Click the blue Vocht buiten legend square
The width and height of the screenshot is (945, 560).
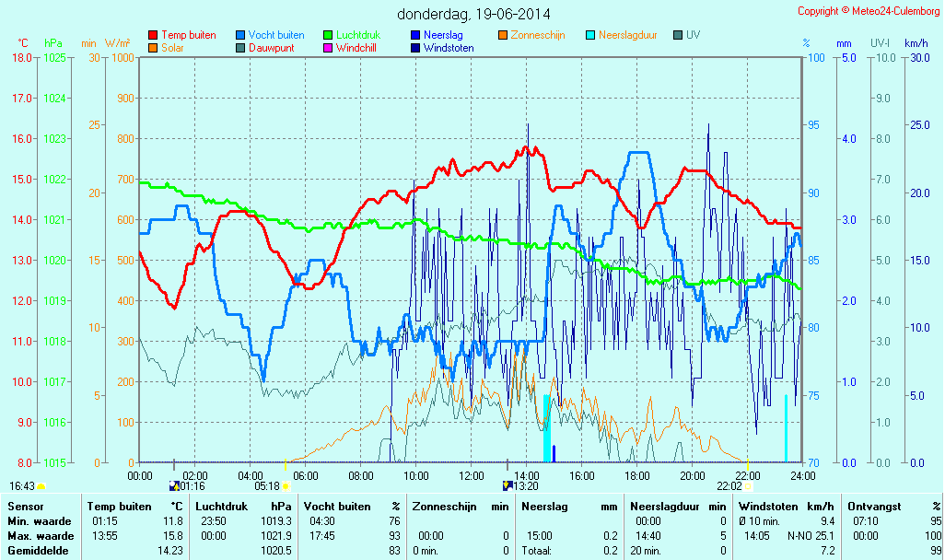(240, 35)
